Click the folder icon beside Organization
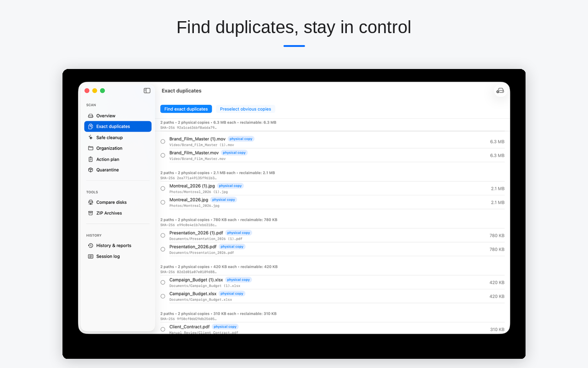The width and height of the screenshot is (588, 368). [x=90, y=148]
